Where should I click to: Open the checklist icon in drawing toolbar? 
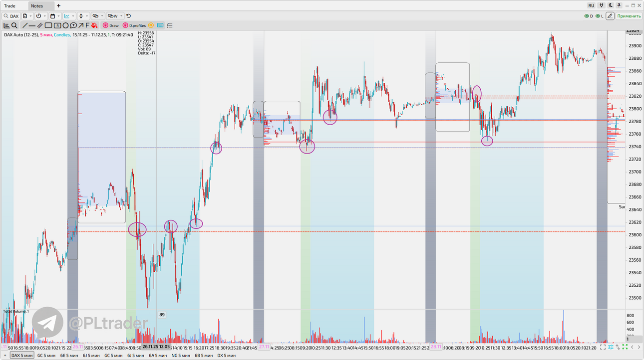(170, 25)
